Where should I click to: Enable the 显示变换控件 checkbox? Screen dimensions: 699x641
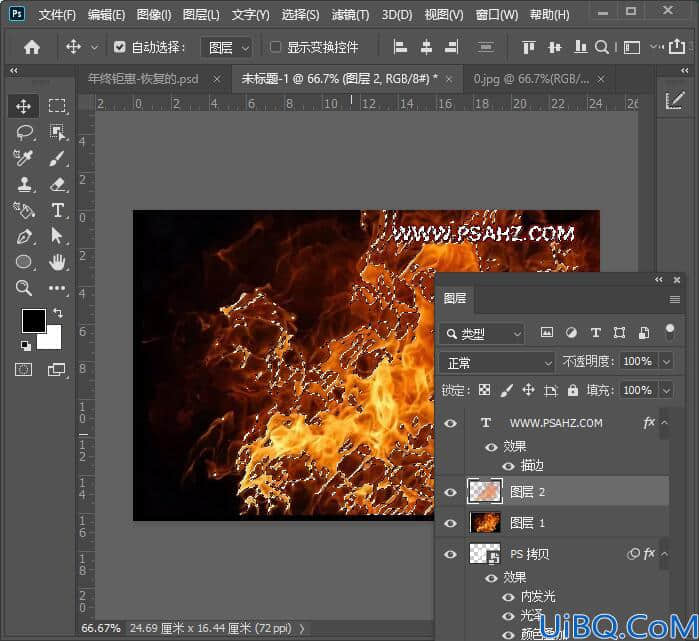click(x=275, y=47)
